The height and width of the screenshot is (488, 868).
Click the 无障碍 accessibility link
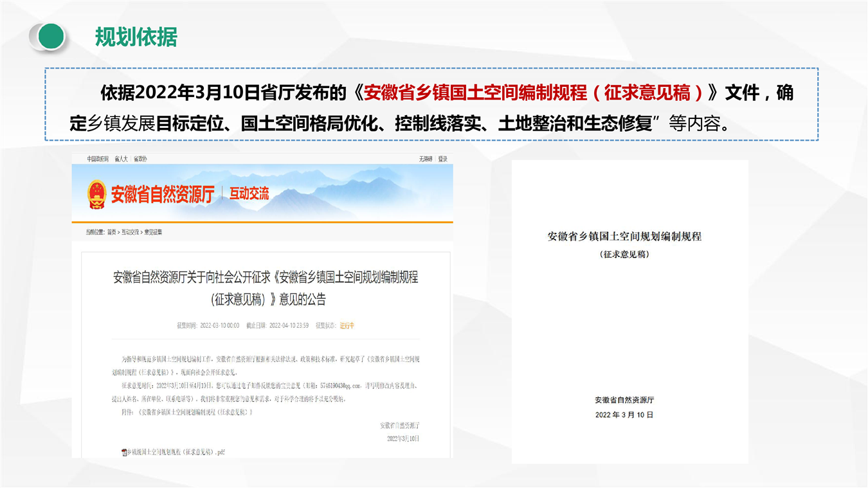426,159
